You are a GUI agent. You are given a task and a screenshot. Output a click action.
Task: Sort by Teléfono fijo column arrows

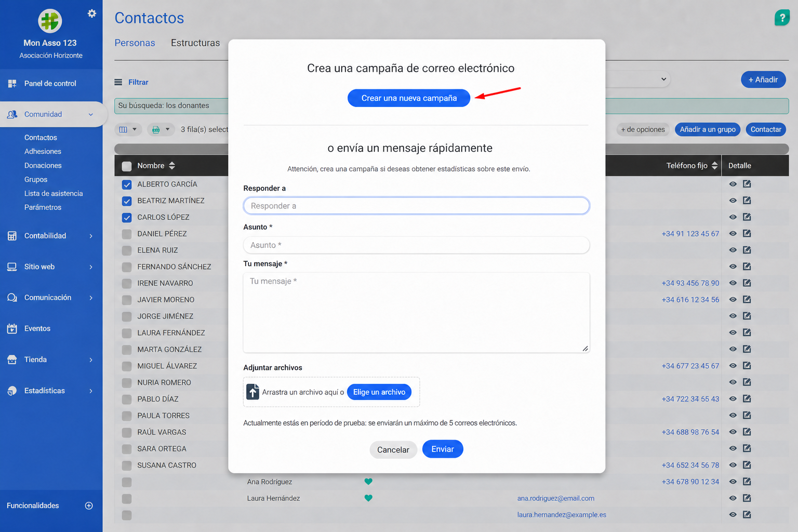tap(714, 166)
